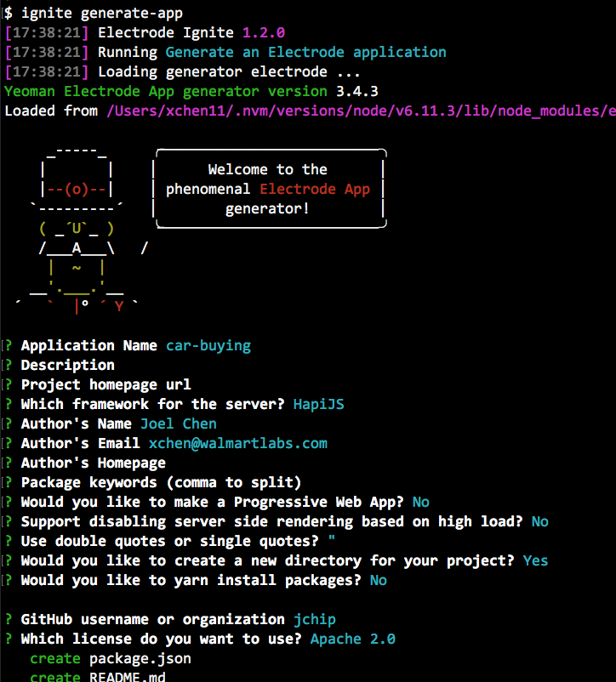Select license answer 'Apache 2.0'
616x682 pixels.
point(353,639)
